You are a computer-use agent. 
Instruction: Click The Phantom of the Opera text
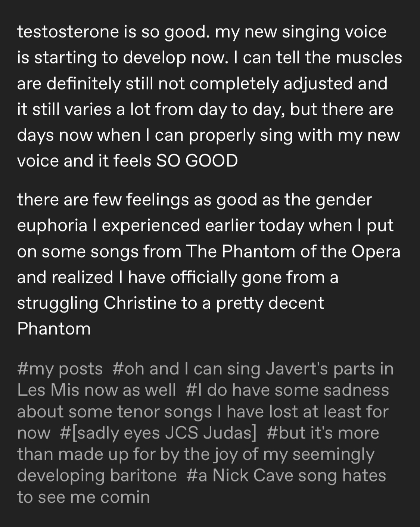tap(293, 252)
